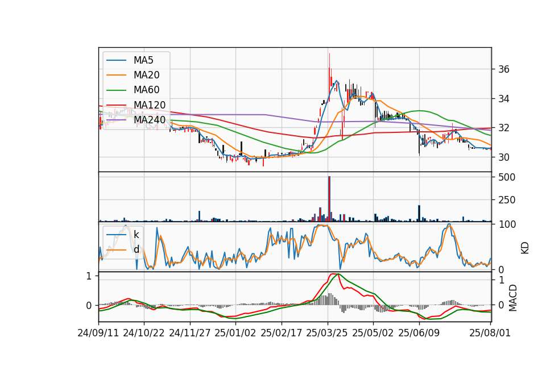Screen dimensions: 546x392
Task: Click the price axis value 36
Action: click(x=504, y=69)
